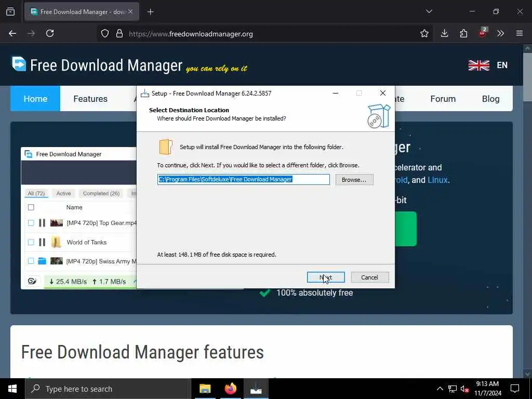This screenshot has width=532, height=399.
Task: Click the setup installer taskbar icon
Action: click(256, 389)
